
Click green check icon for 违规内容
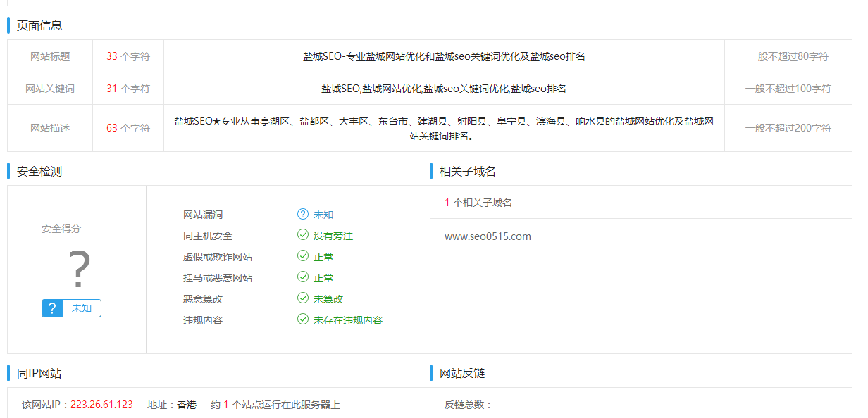tap(303, 320)
